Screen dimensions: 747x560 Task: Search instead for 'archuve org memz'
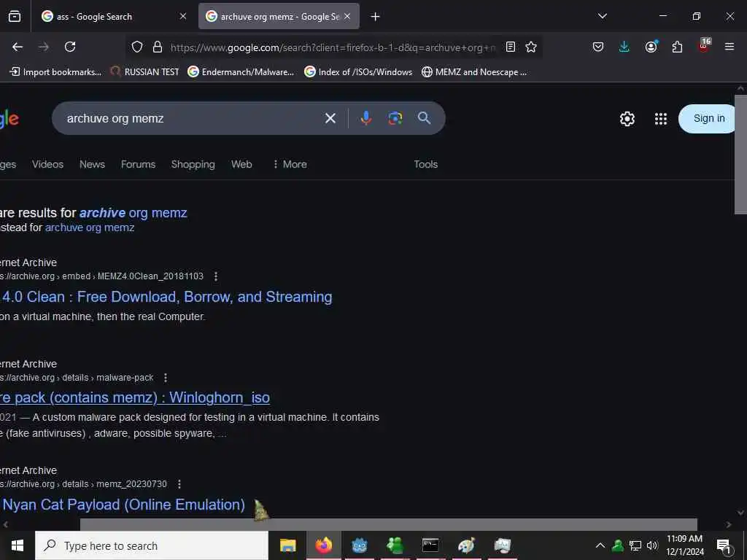pos(90,227)
